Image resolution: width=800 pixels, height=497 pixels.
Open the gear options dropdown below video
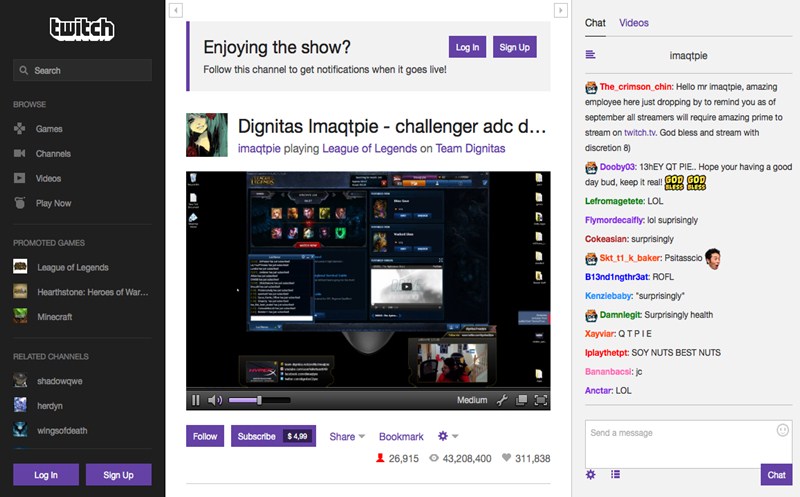point(448,436)
